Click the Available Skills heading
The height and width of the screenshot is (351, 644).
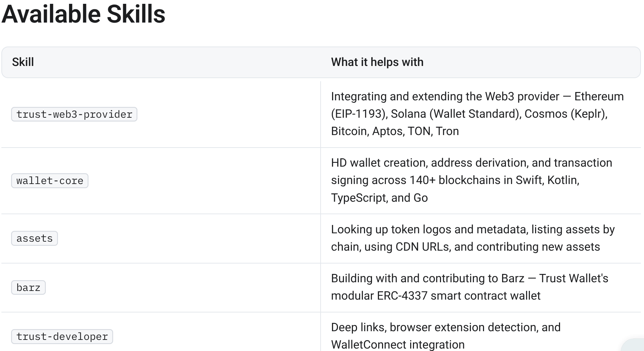[x=83, y=15]
